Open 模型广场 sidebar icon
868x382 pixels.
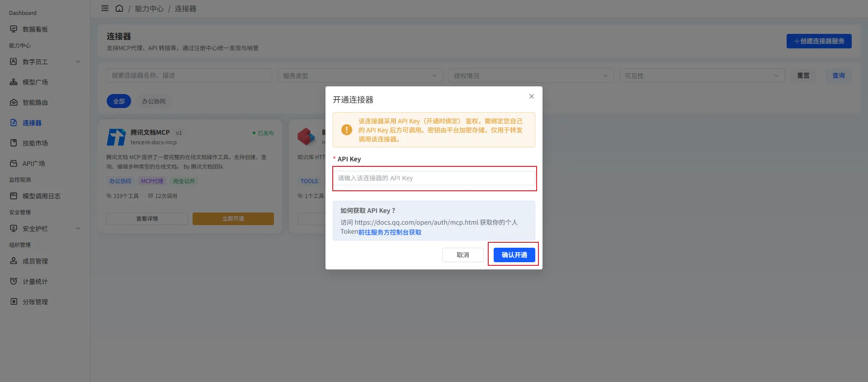14,82
